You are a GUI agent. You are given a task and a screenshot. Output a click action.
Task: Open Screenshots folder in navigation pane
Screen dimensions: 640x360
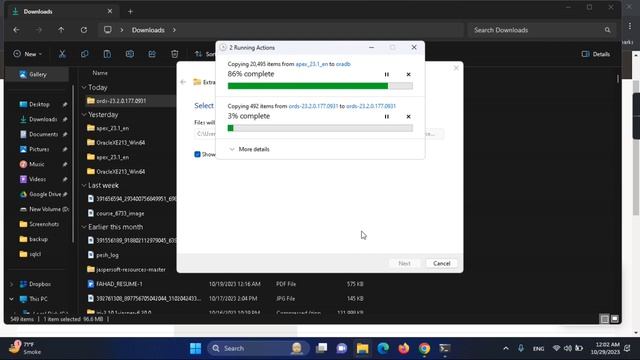tap(44, 224)
